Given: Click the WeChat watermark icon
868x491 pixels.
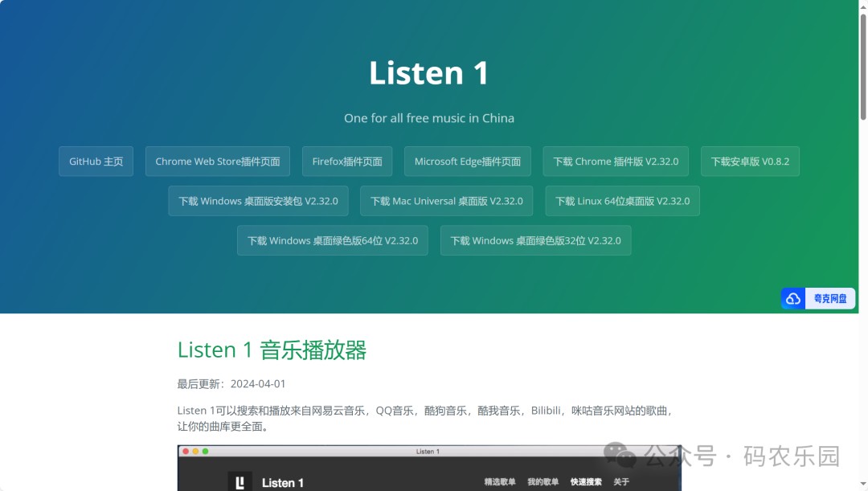Looking at the screenshot, I should pos(620,455).
